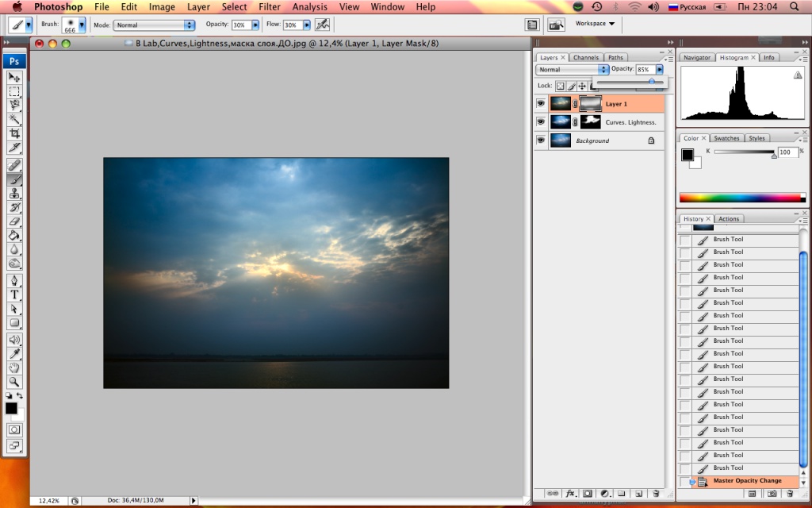Open the brush Mode dropdown in options bar
The width and height of the screenshot is (812, 508).
(x=155, y=25)
